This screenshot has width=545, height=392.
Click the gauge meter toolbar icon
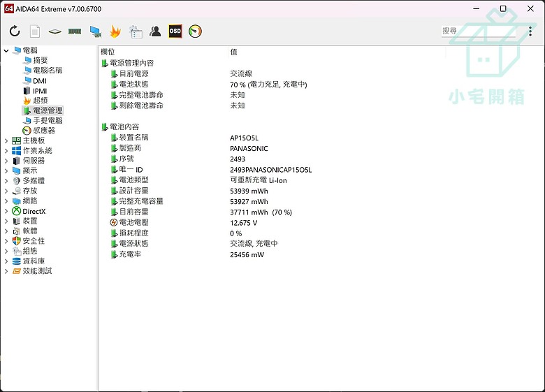(195, 31)
